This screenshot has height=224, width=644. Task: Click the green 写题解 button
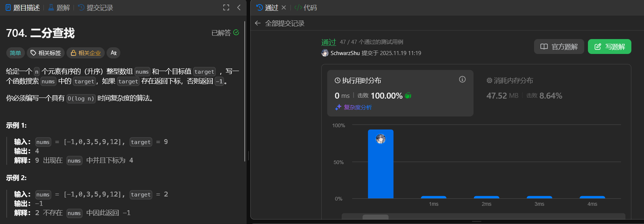coord(609,47)
